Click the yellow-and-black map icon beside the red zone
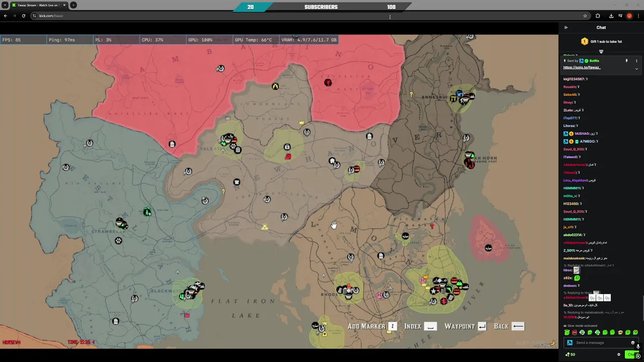Image resolution: width=644 pixels, height=362 pixels. 275,86
